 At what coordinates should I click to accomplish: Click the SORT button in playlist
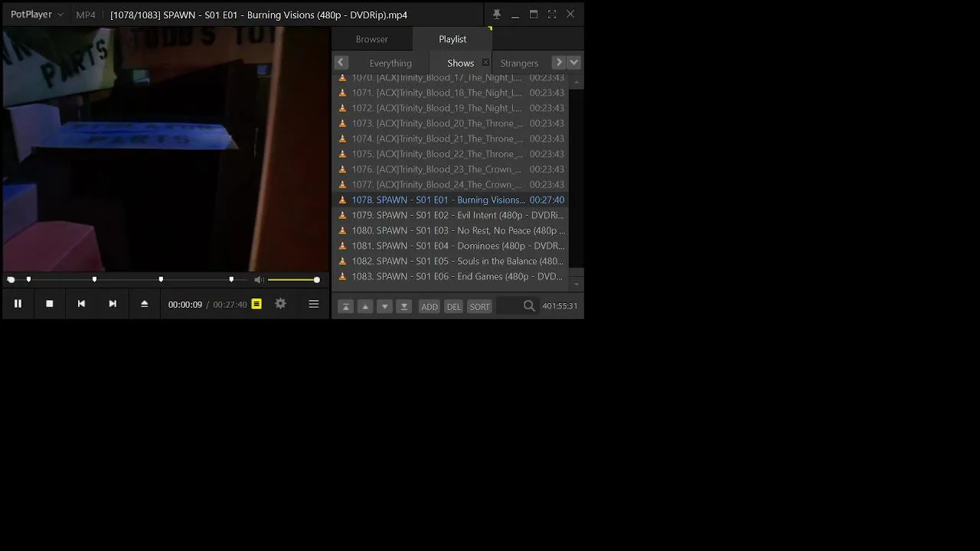479,306
